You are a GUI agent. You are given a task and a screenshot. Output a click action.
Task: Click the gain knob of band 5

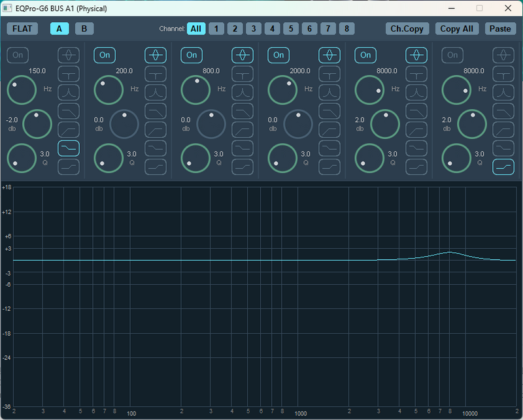point(385,124)
